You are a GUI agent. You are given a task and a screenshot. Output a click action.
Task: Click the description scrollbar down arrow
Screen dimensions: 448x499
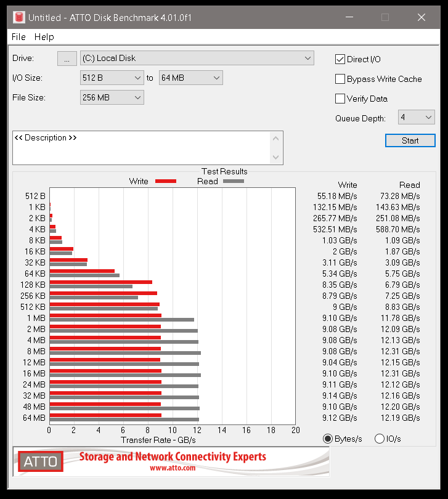click(276, 157)
